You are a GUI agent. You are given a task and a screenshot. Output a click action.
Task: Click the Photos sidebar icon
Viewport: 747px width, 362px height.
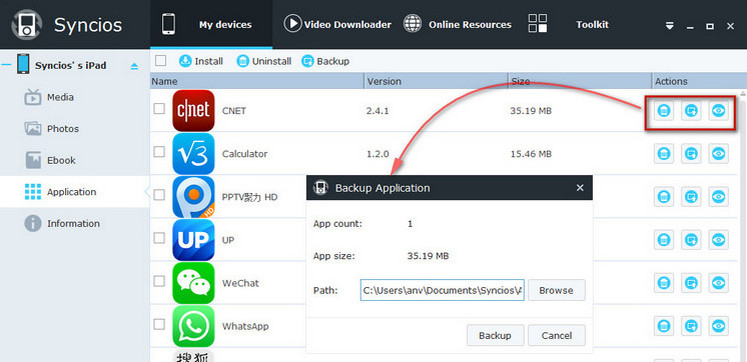pyautogui.click(x=33, y=129)
